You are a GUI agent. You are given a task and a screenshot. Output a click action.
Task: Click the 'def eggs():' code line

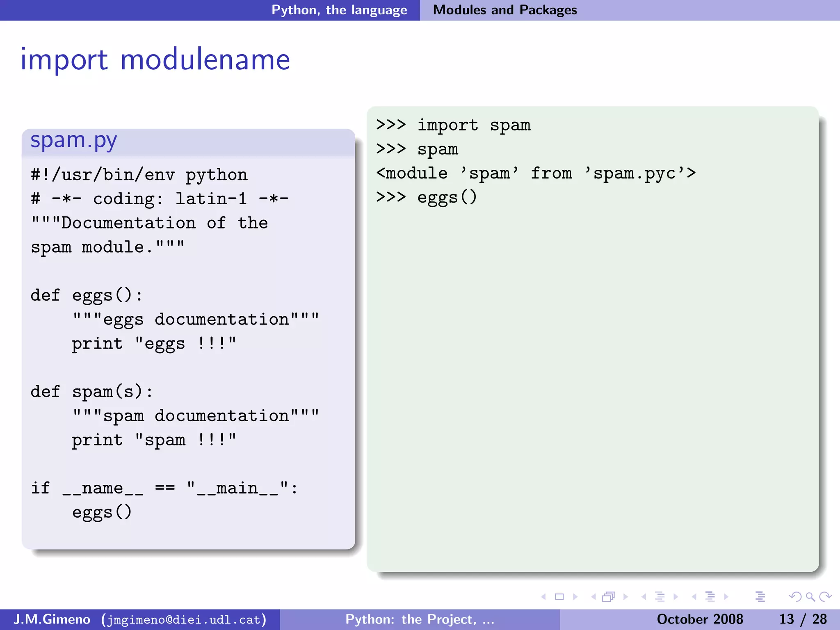(x=87, y=296)
